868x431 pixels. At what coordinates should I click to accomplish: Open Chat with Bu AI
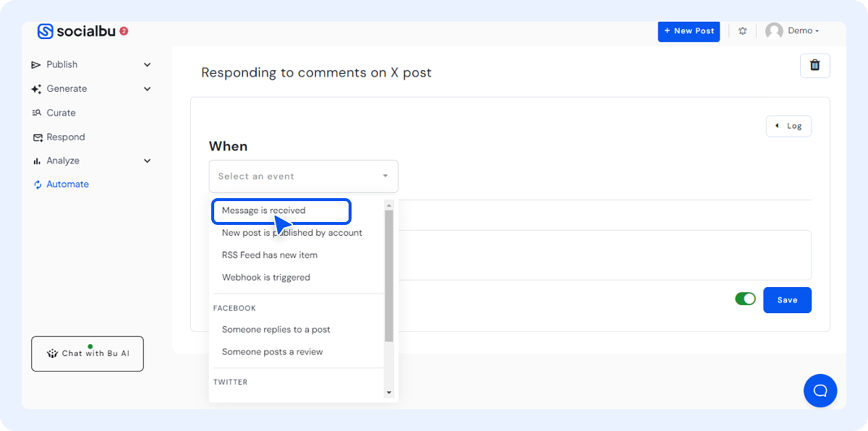(x=88, y=354)
